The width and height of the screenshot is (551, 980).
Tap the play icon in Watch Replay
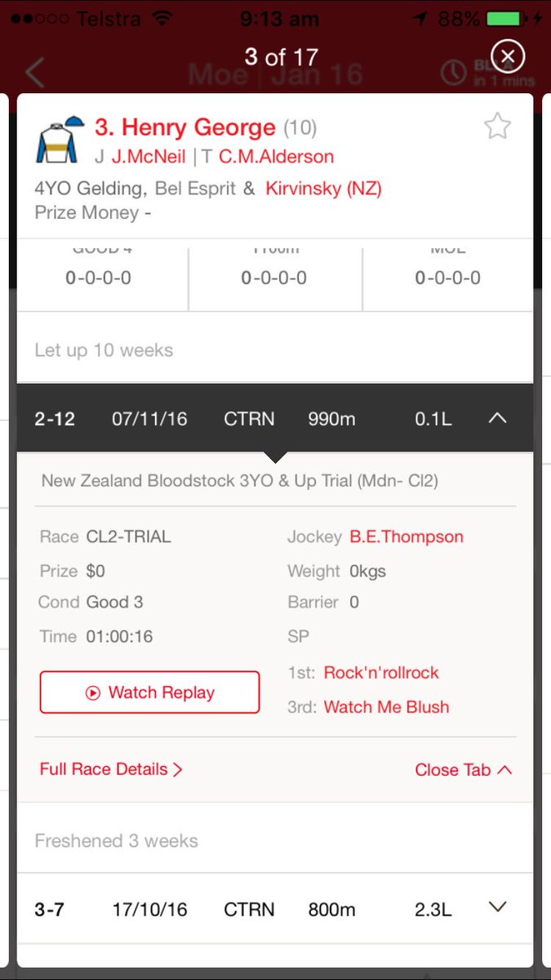point(92,693)
